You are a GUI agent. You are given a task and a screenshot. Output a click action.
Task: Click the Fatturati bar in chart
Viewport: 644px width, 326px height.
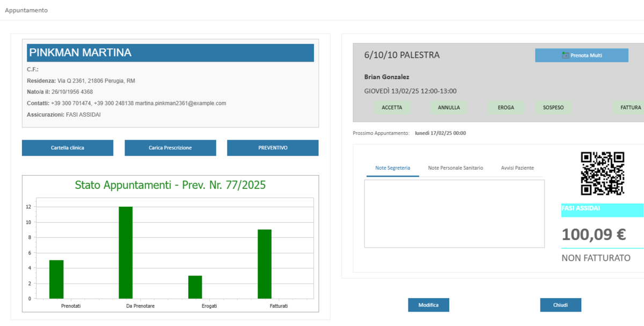click(265, 264)
